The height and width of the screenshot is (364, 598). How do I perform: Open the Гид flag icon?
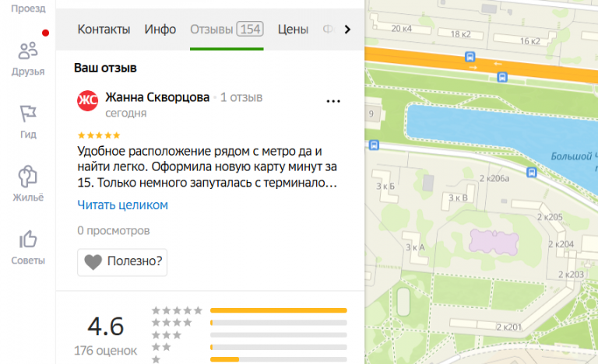point(28,114)
